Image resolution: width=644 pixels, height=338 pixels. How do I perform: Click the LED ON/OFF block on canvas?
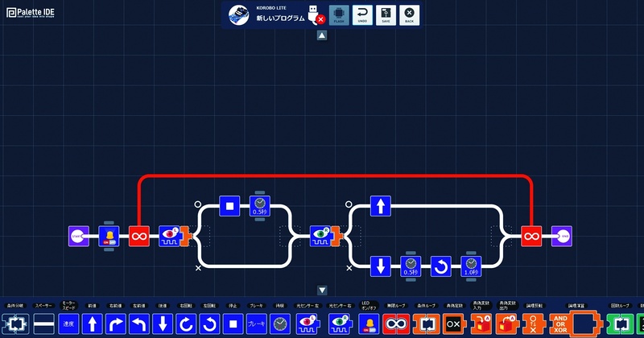click(109, 236)
